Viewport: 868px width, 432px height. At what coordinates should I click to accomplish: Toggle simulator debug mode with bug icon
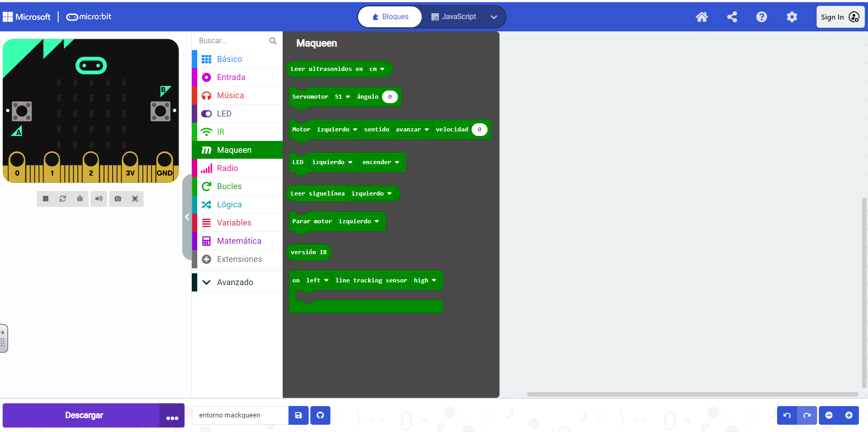(80, 199)
